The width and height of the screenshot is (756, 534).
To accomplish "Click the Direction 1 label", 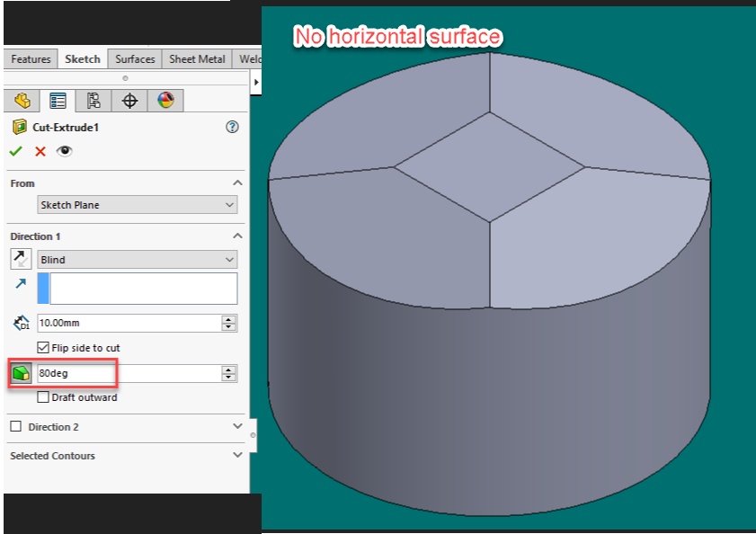I will point(35,236).
